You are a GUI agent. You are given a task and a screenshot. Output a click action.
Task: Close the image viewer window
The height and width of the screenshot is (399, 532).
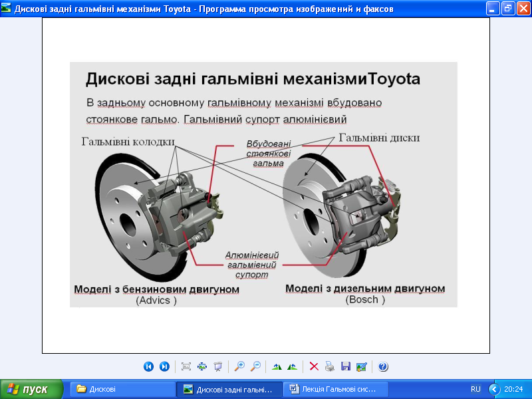pyautogui.click(x=523, y=8)
